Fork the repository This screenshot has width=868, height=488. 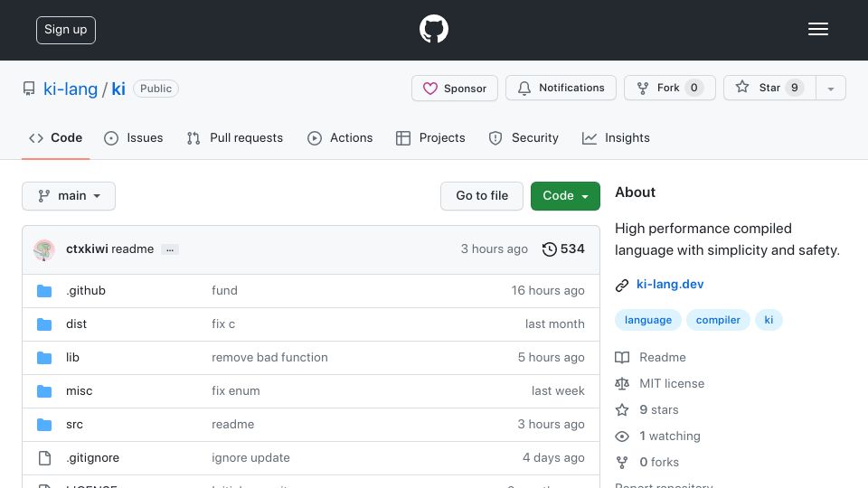670,88
